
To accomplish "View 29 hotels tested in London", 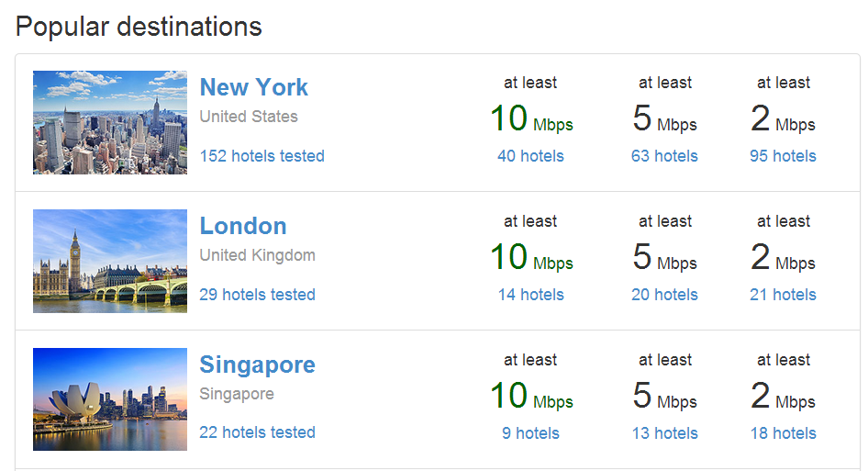I will pyautogui.click(x=257, y=295).
